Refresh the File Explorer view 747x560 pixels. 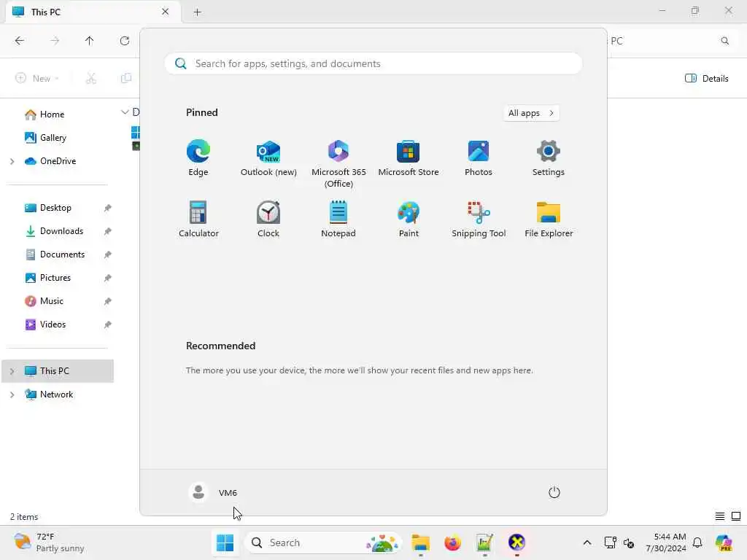click(x=125, y=41)
